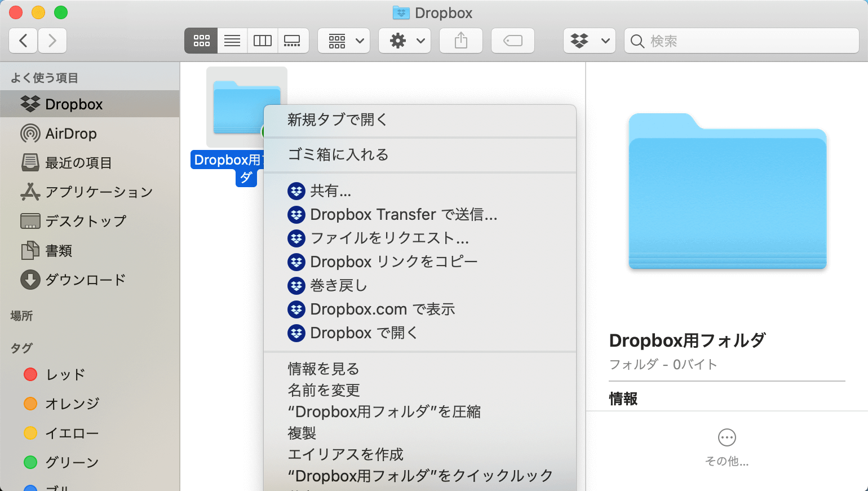Open ダウンロード in the sidebar
This screenshot has width=868, height=491.
[x=90, y=280]
